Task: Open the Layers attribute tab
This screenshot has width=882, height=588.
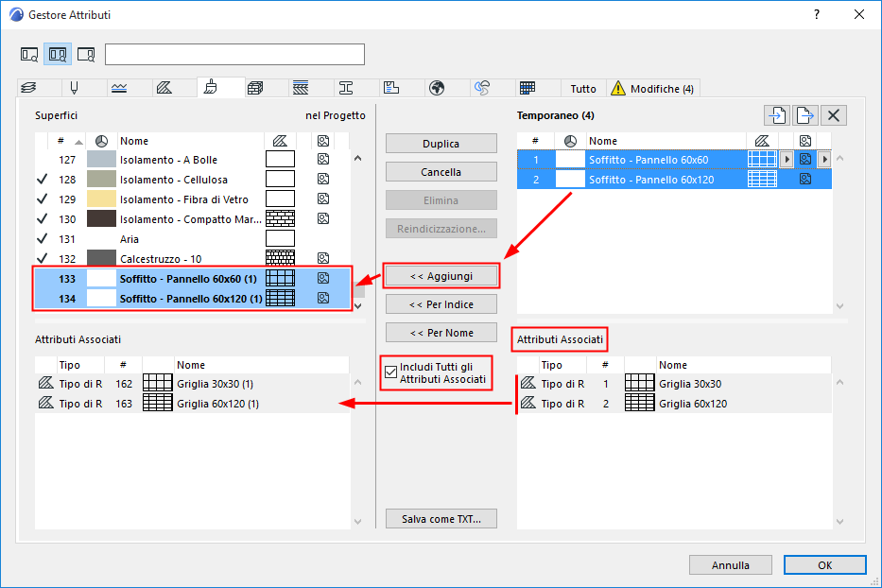Action: [x=28, y=88]
